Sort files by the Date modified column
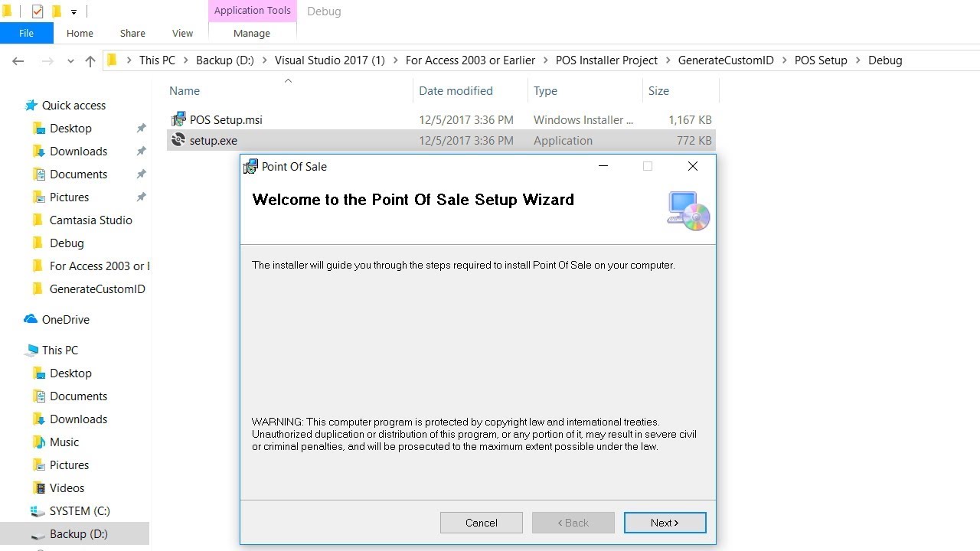The width and height of the screenshot is (980, 551). click(x=456, y=90)
